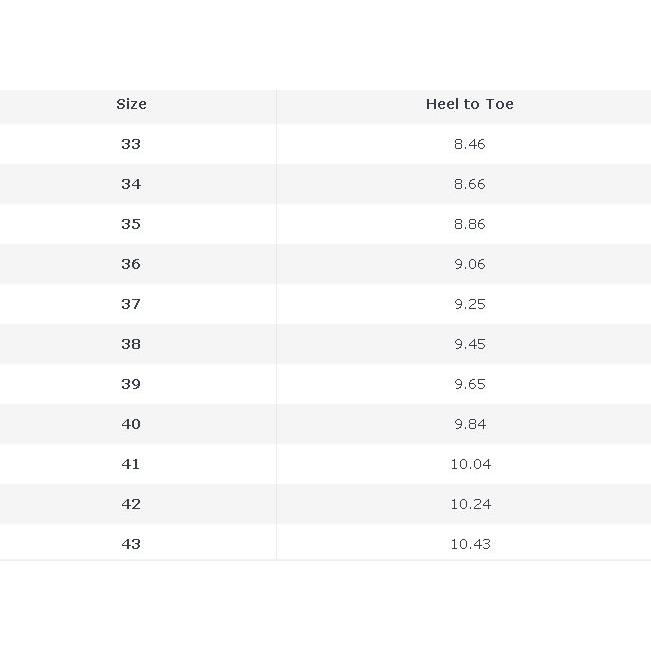Viewport: 651px width, 651px height.
Task: Select the size 33 cell
Action: tap(131, 144)
